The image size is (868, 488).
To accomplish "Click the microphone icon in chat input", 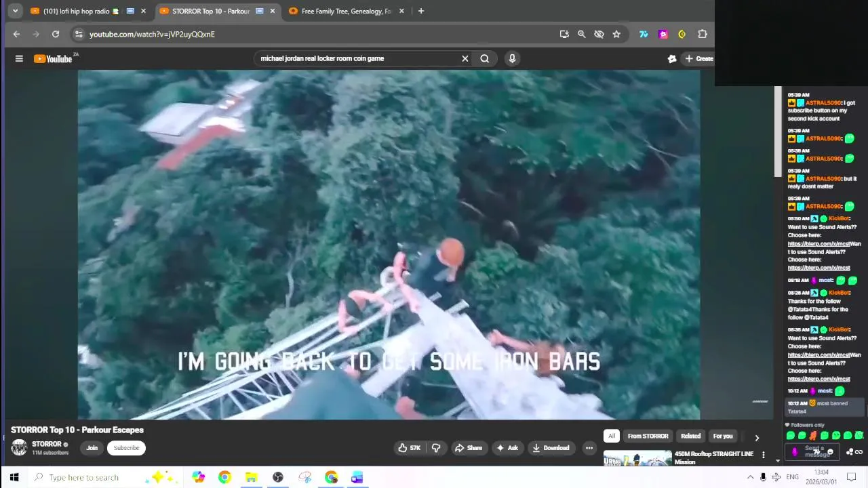I will [794, 452].
